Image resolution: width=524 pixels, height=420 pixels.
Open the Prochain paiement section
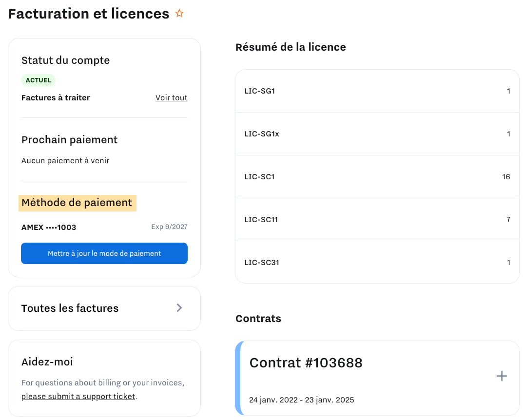pyautogui.click(x=69, y=139)
